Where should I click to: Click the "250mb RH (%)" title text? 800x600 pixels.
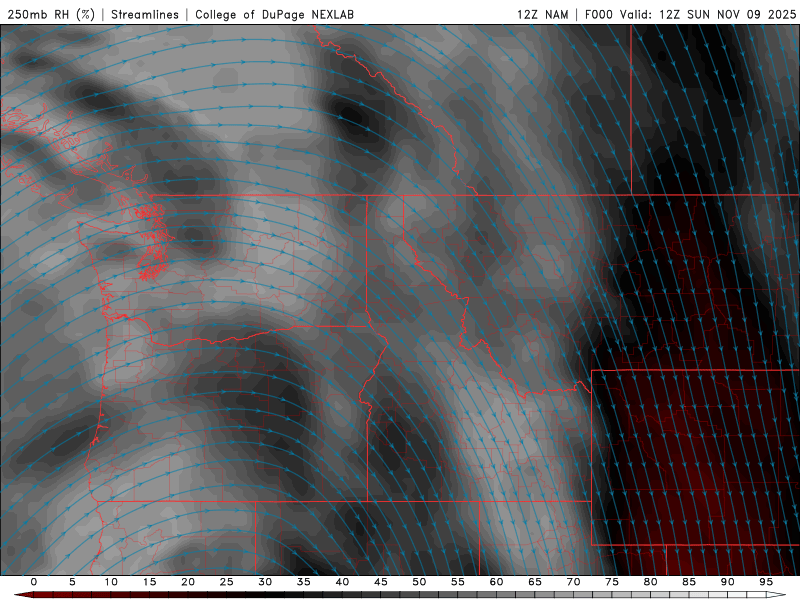tap(51, 14)
